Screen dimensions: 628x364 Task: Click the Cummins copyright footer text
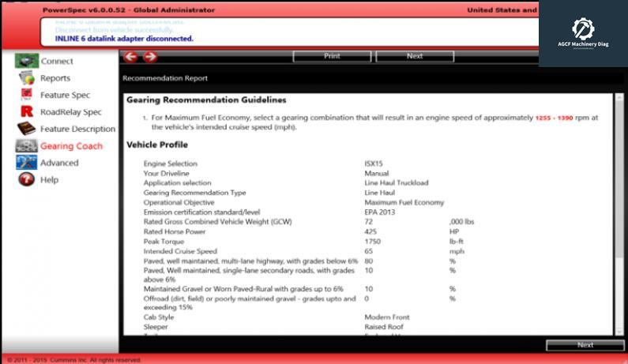[74, 360]
